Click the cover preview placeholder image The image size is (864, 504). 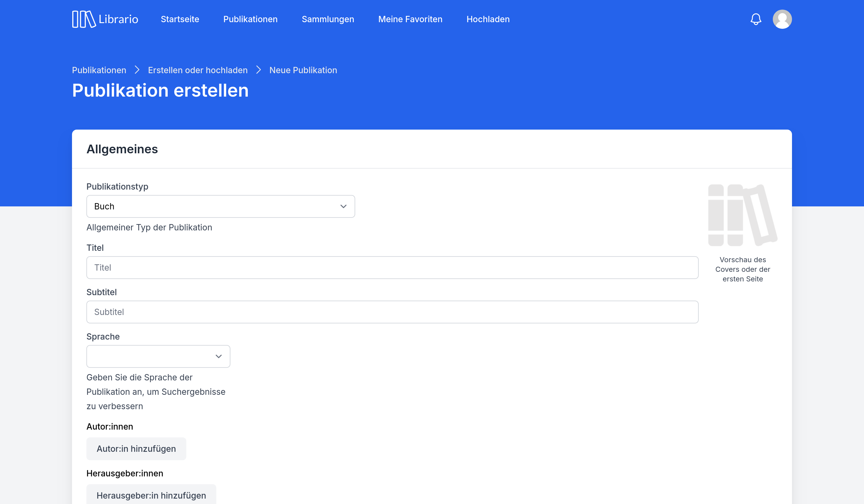pyautogui.click(x=742, y=215)
